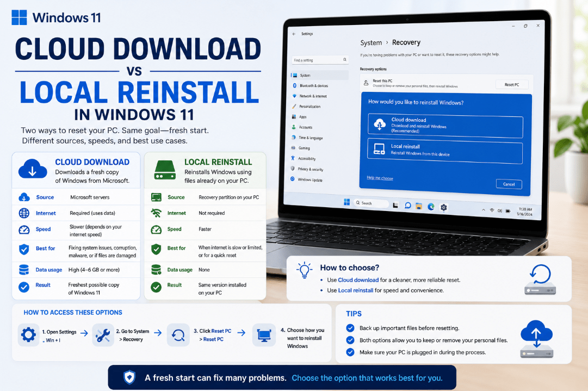Click the no-wifi icon beside Internet Not required

[x=156, y=213]
